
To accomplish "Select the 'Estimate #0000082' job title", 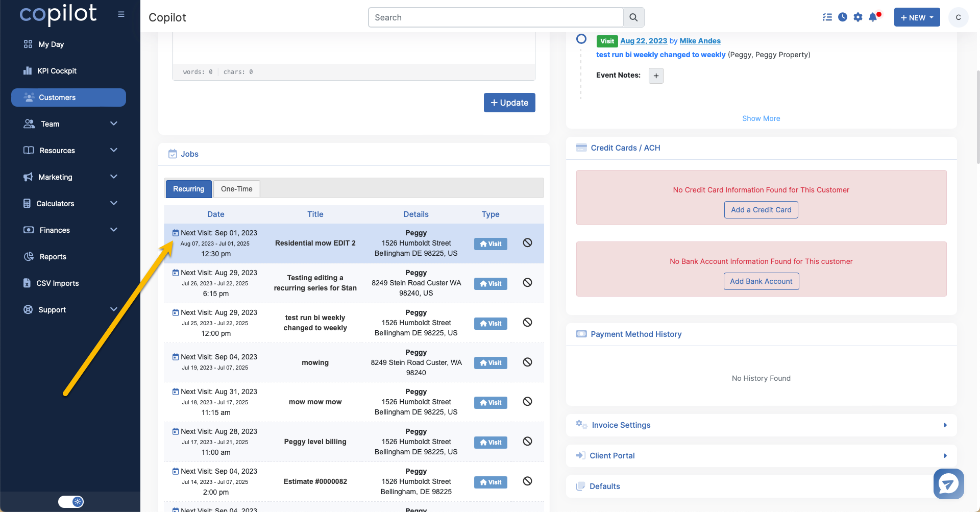I will 315,481.
